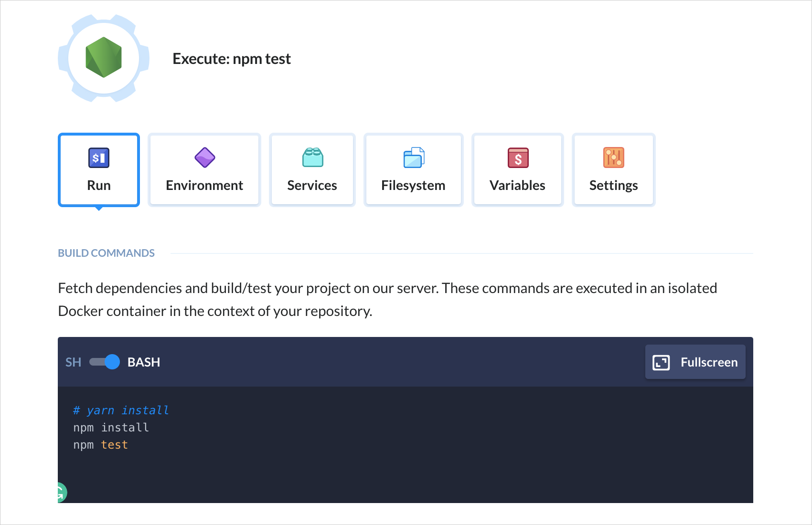
Task: Click the red Variables dollar icon
Action: [518, 158]
